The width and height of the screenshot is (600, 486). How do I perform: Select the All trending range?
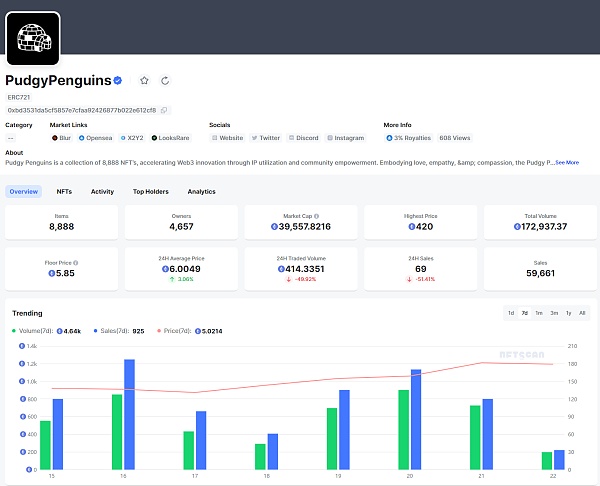click(582, 313)
